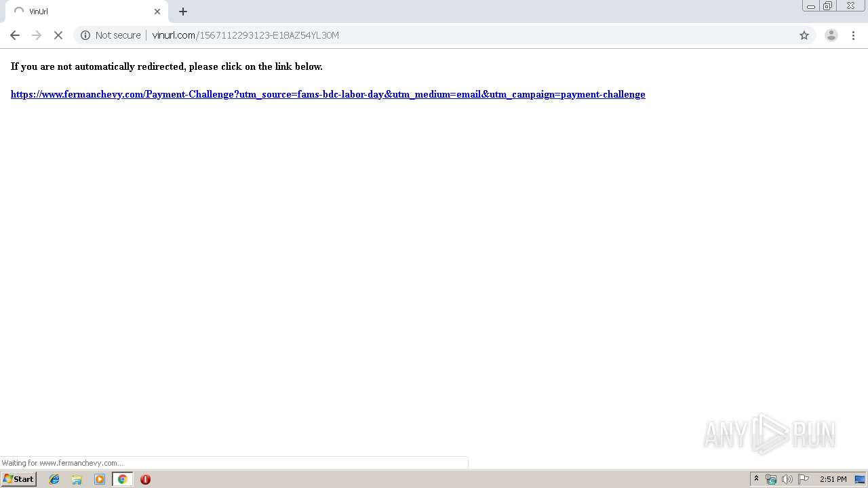Click the forward navigation arrow
This screenshot has height=488, width=868.
point(37,35)
